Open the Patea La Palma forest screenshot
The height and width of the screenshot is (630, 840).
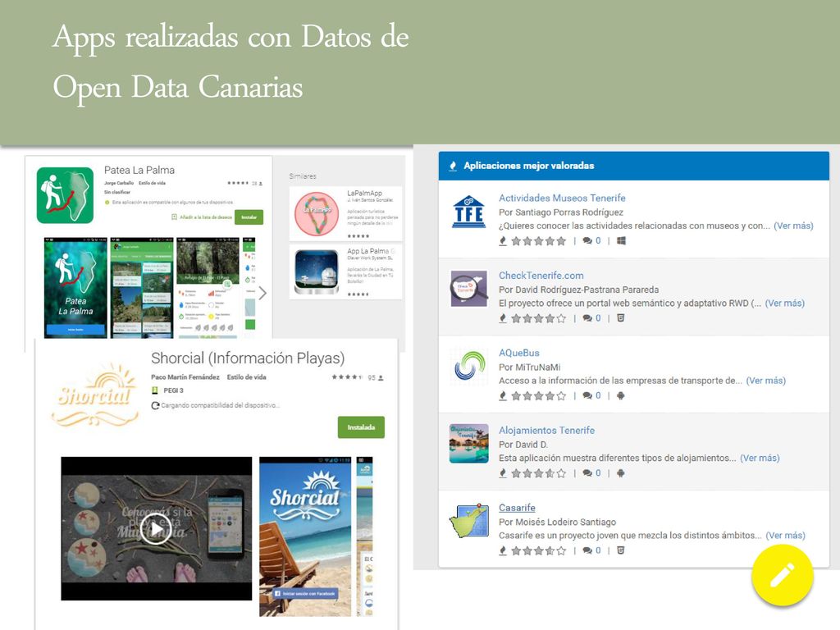tap(208, 288)
